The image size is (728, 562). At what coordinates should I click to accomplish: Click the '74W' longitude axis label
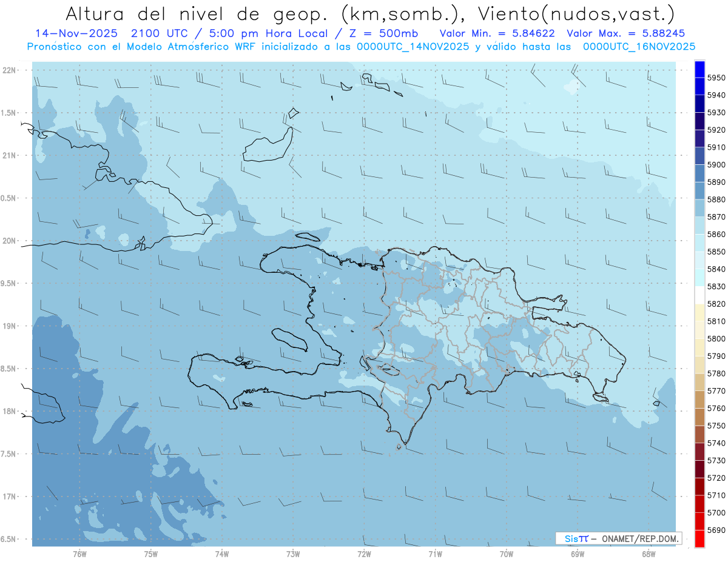222,554
